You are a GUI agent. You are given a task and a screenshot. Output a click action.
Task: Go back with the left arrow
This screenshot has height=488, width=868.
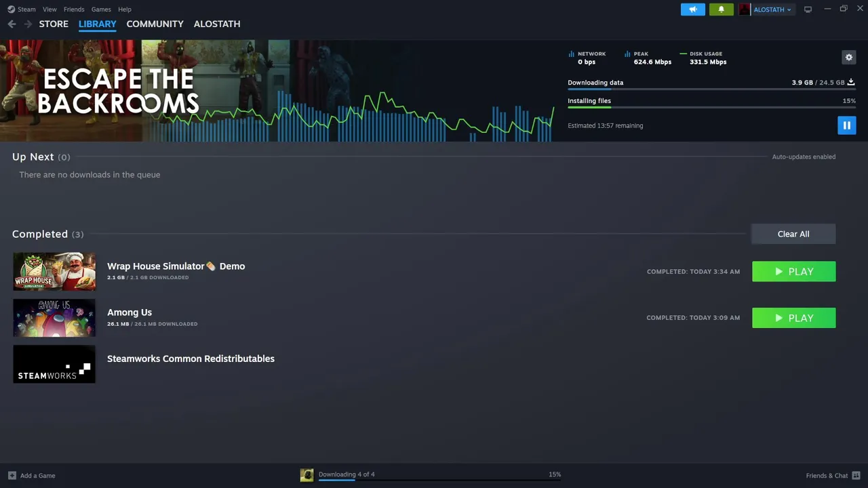tap(12, 24)
